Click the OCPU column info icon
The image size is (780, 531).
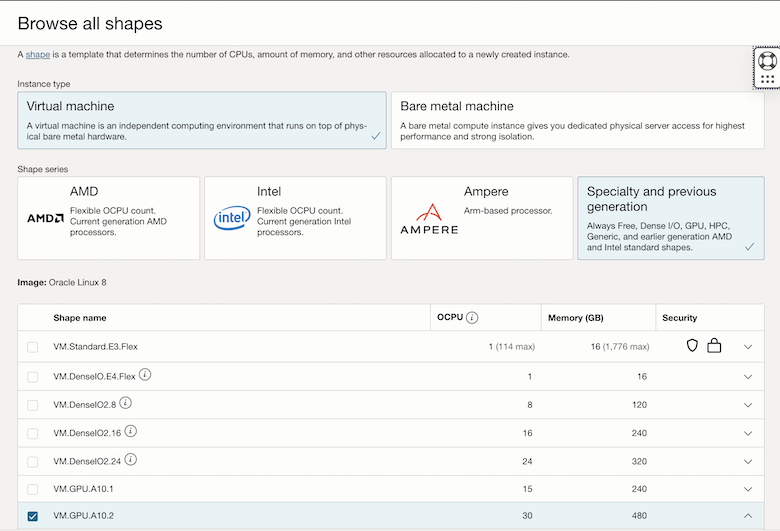click(x=472, y=318)
